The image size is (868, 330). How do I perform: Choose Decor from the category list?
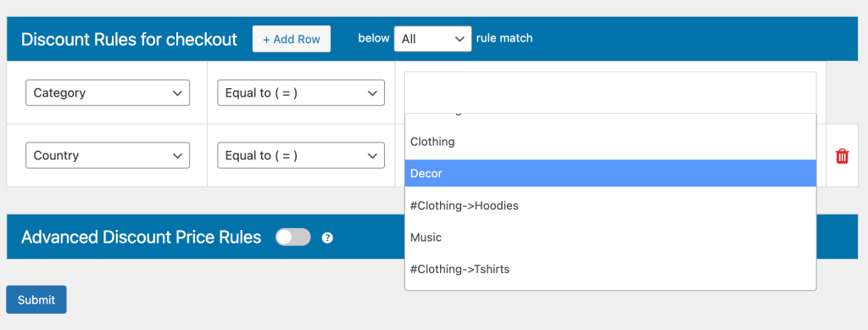610,173
